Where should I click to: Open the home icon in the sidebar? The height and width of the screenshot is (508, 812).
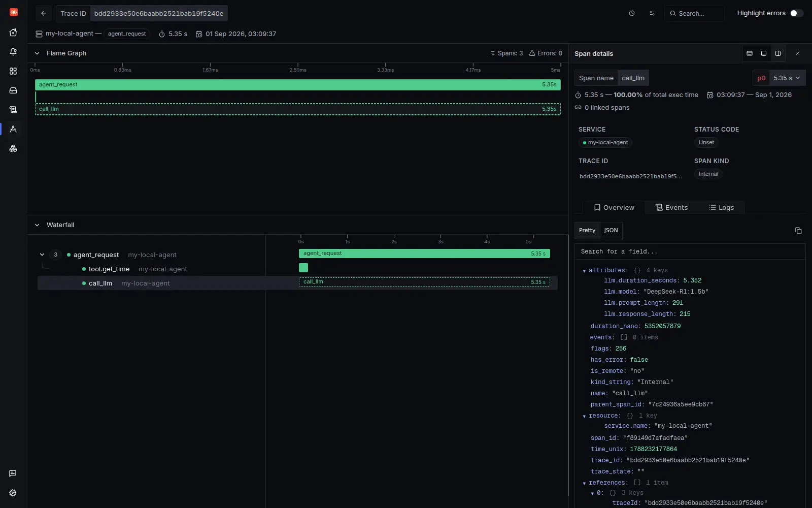pos(13,33)
